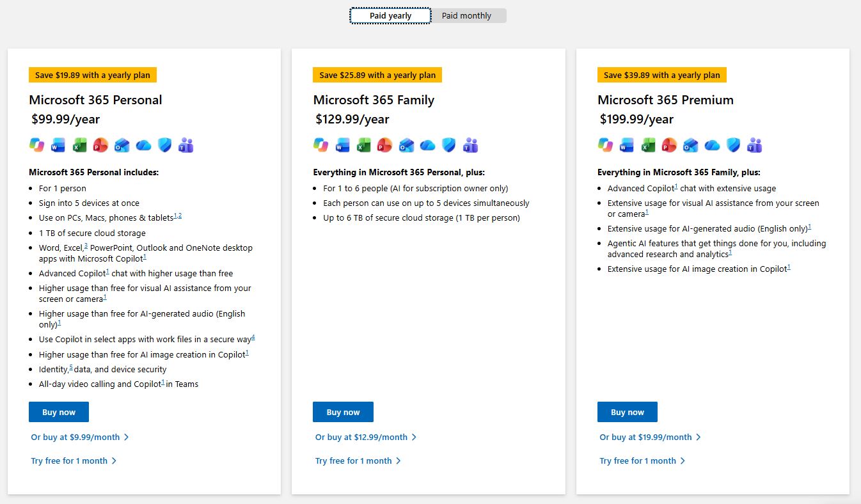Viewport: 861px width, 504px height.
Task: Click 'Up to 6 TB of secure cloud storage' item
Action: click(422, 218)
